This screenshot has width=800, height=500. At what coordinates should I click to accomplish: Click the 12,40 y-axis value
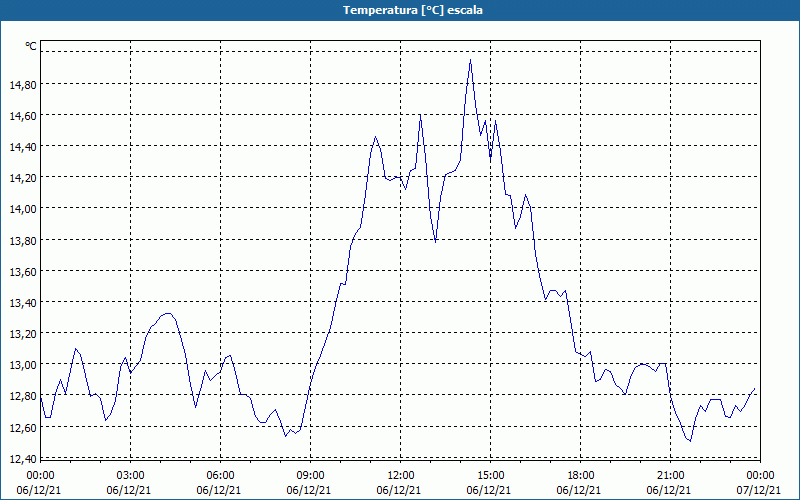(x=23, y=460)
